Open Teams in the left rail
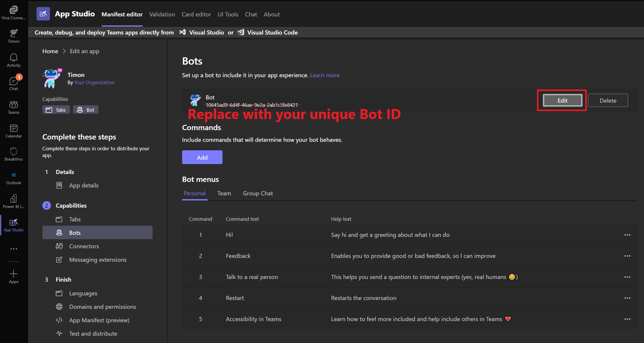The width and height of the screenshot is (644, 343). click(14, 107)
